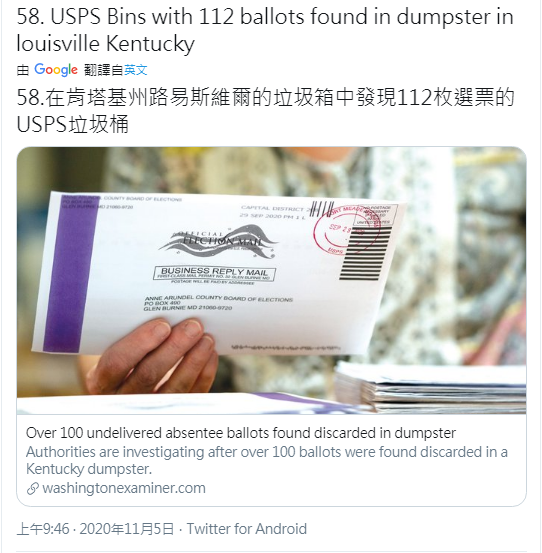
Task: Click the 英文 source language link
Action: click(135, 70)
